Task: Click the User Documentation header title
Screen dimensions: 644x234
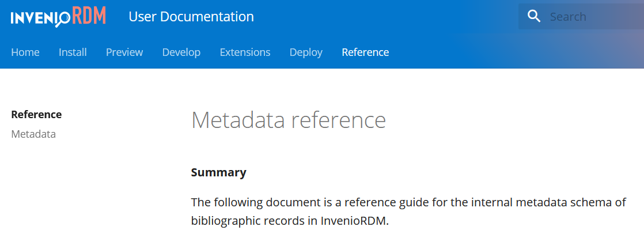Action: coord(191,17)
